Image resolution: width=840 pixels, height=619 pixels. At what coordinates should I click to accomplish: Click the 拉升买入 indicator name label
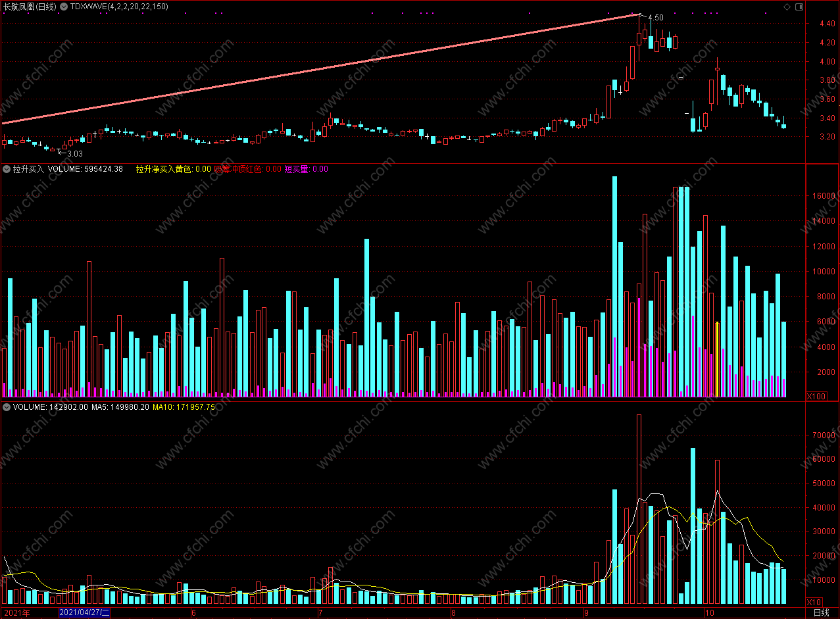28,169
